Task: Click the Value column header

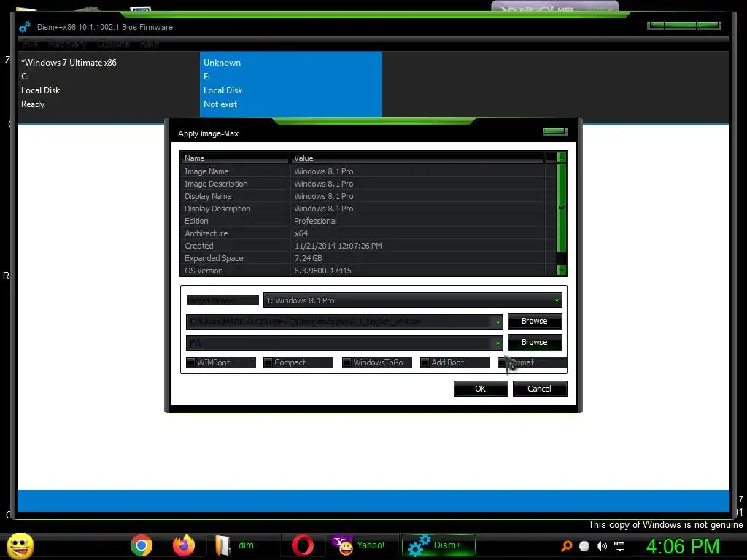Action: tap(417, 158)
